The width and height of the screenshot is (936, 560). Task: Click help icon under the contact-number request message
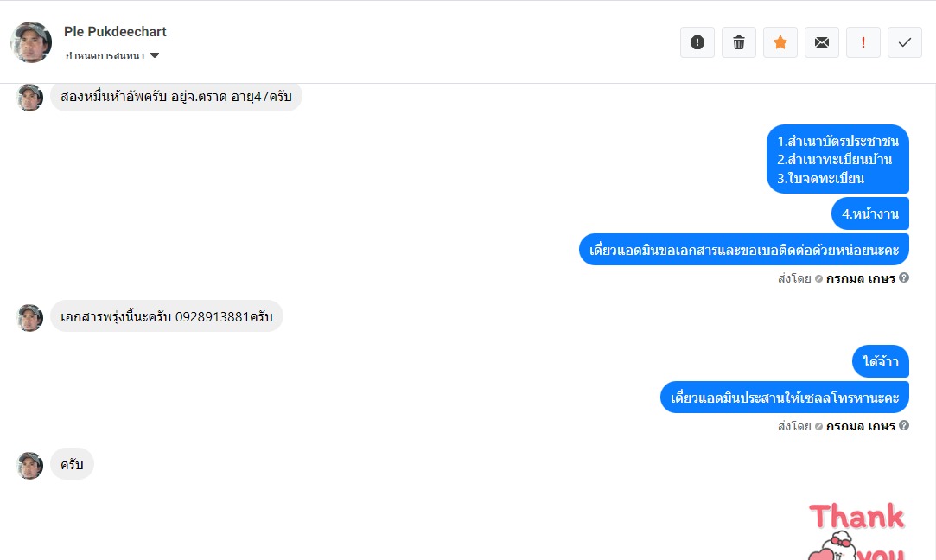coord(904,278)
